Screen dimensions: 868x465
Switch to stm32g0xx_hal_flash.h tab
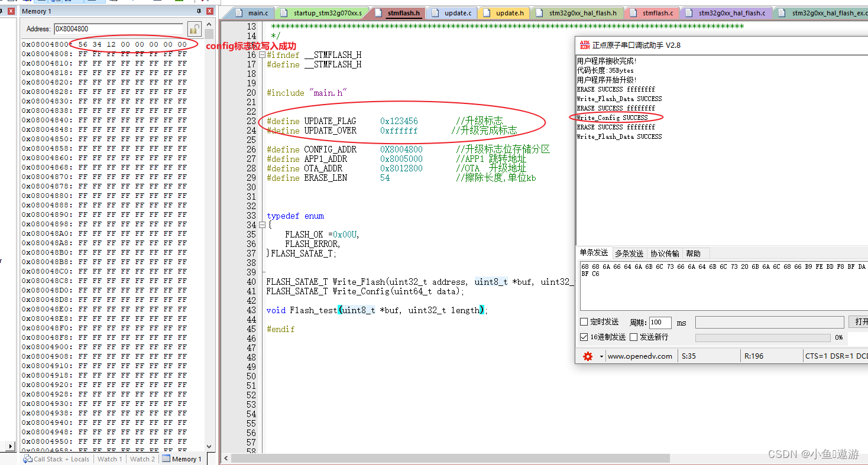click(576, 13)
